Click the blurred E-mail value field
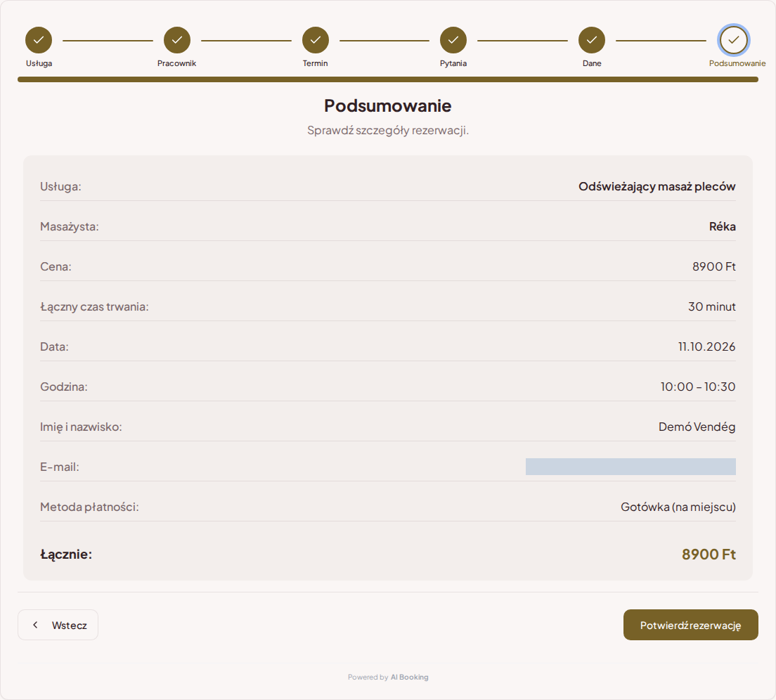The width and height of the screenshot is (776, 700). click(x=630, y=467)
